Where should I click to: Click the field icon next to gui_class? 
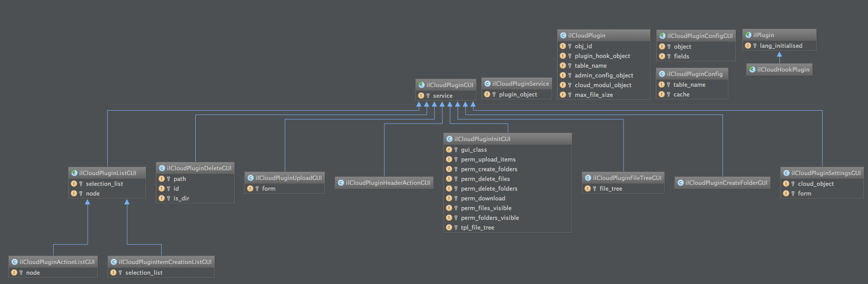(x=449, y=150)
